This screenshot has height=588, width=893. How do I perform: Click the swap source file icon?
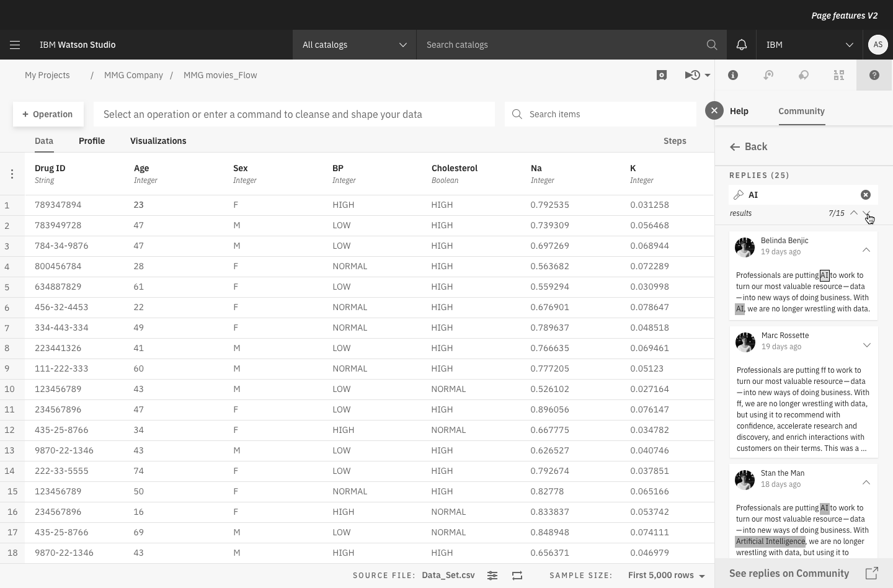(x=517, y=576)
